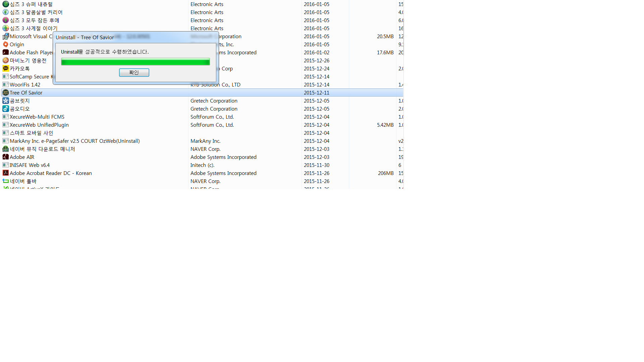Select the WooriFis 1.42 program name
The width and height of the screenshot is (644, 362).
tap(25, 85)
